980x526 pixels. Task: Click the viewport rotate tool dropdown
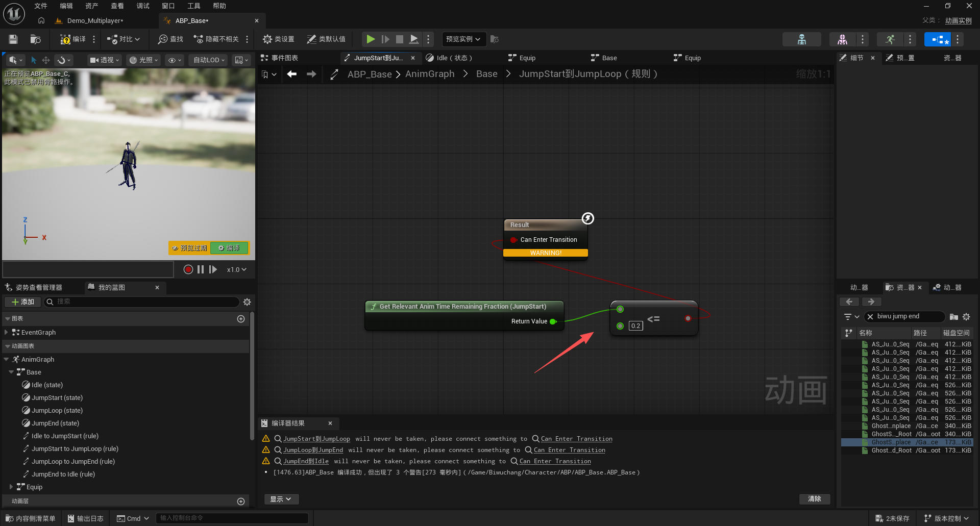coord(64,60)
